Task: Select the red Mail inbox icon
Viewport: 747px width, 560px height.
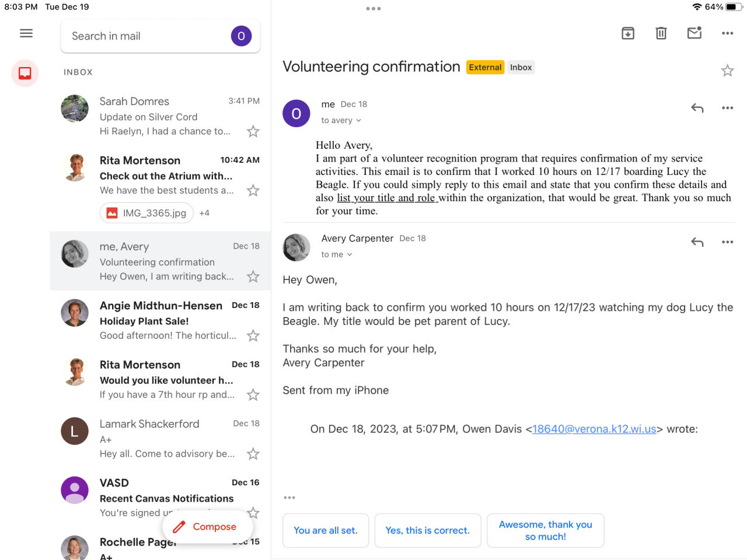Action: 25,73
